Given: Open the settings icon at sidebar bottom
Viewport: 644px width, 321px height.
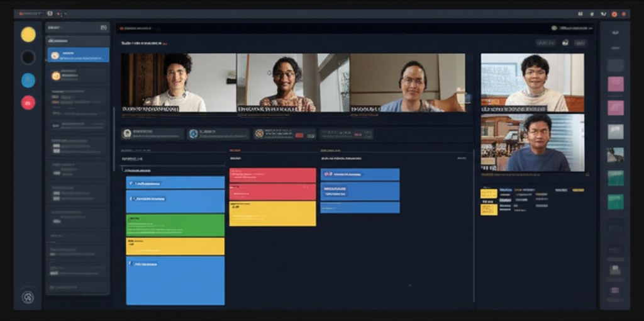Looking at the screenshot, I should click(28, 297).
